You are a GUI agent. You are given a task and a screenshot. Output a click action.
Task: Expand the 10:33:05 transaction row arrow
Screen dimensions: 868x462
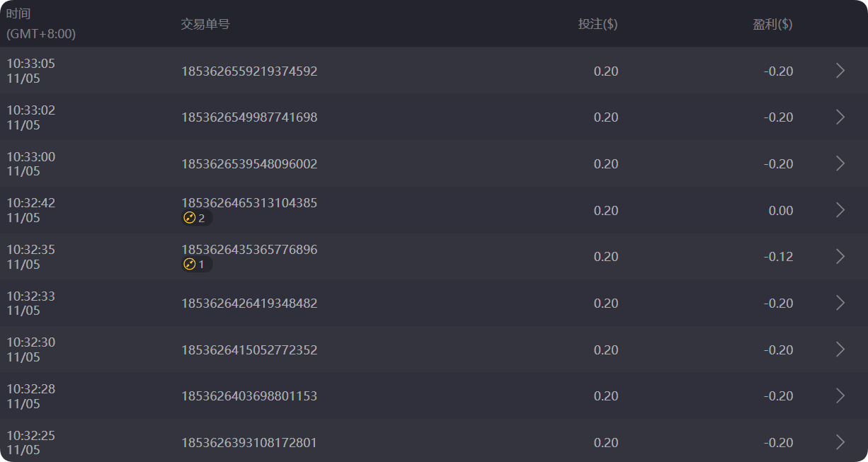(840, 71)
